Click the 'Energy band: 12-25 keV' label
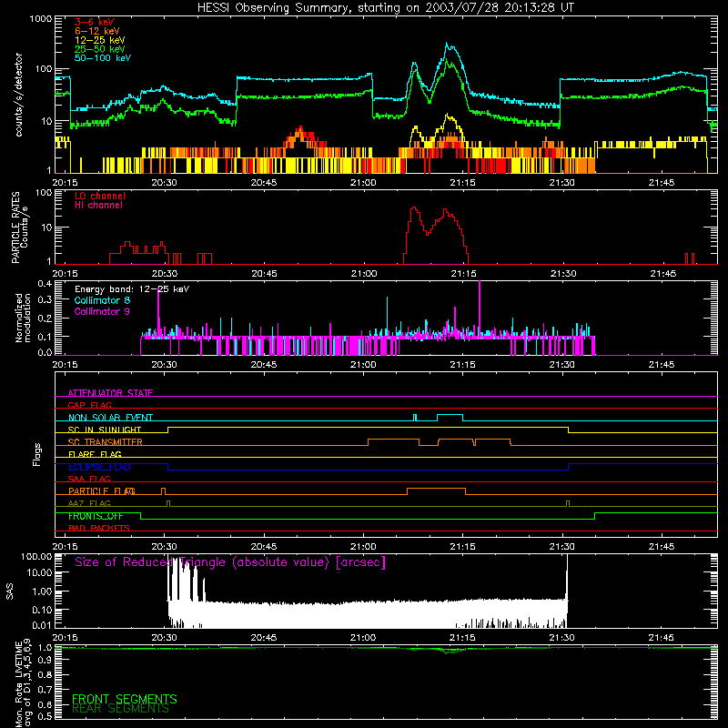 coord(132,289)
